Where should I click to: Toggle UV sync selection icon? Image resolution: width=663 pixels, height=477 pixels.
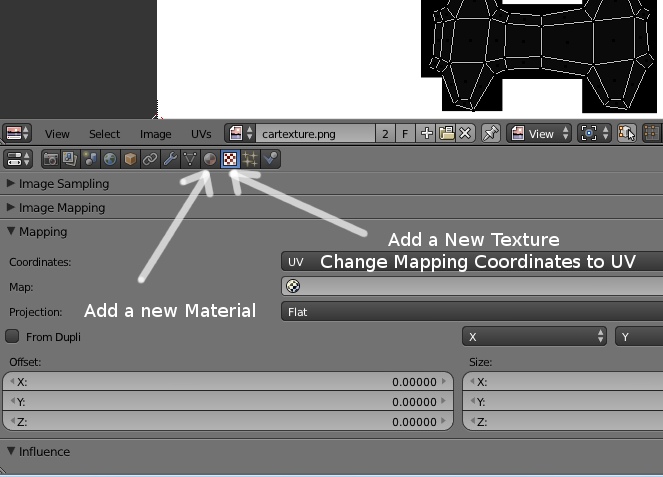pos(628,133)
